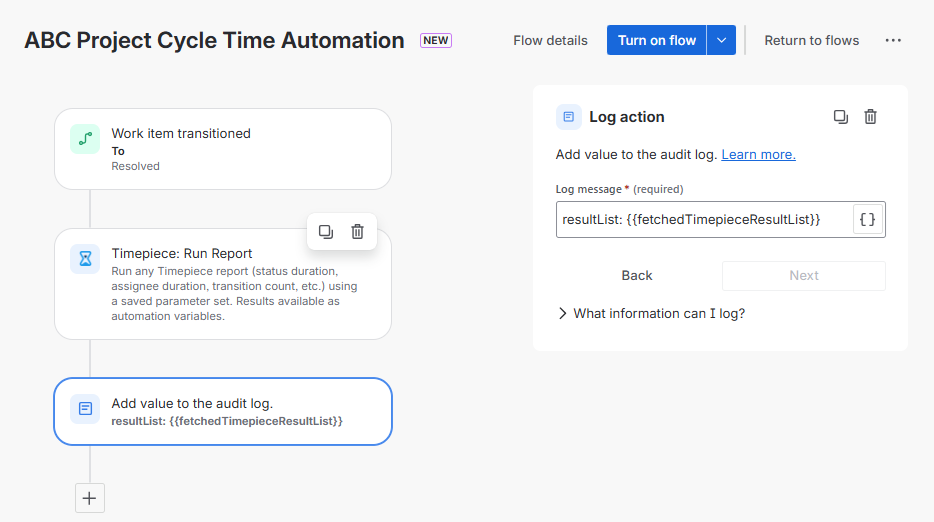Open Flow details
Screen dimensions: 934x522
tap(550, 41)
